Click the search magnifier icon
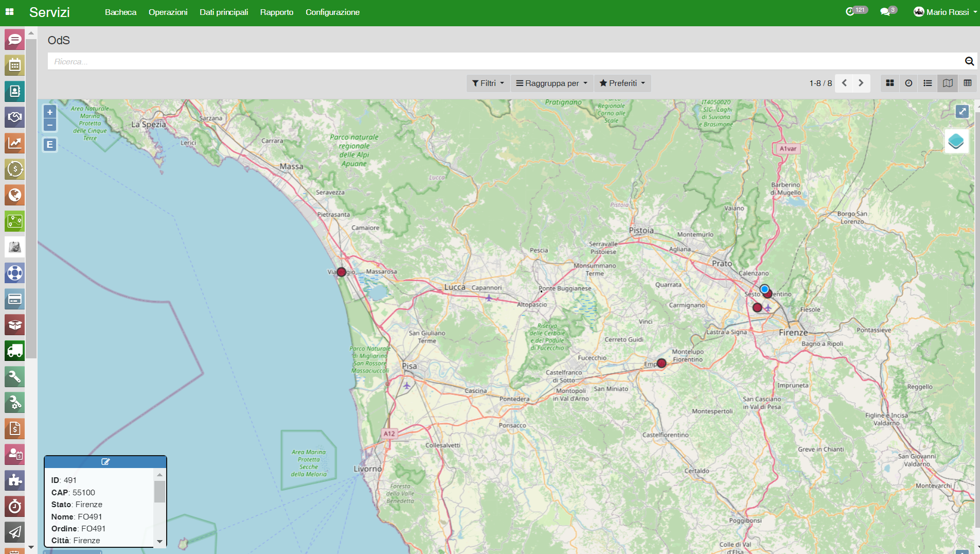Image resolution: width=980 pixels, height=554 pixels. click(x=969, y=61)
